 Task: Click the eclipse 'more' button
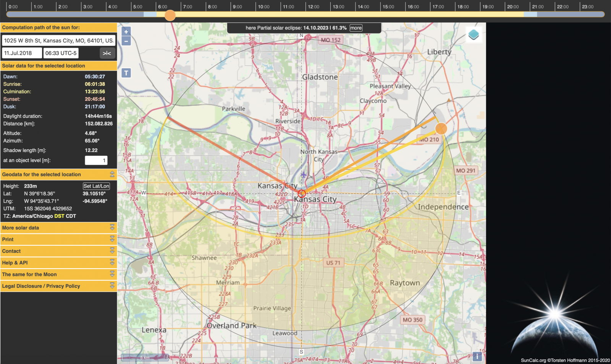[x=356, y=28]
